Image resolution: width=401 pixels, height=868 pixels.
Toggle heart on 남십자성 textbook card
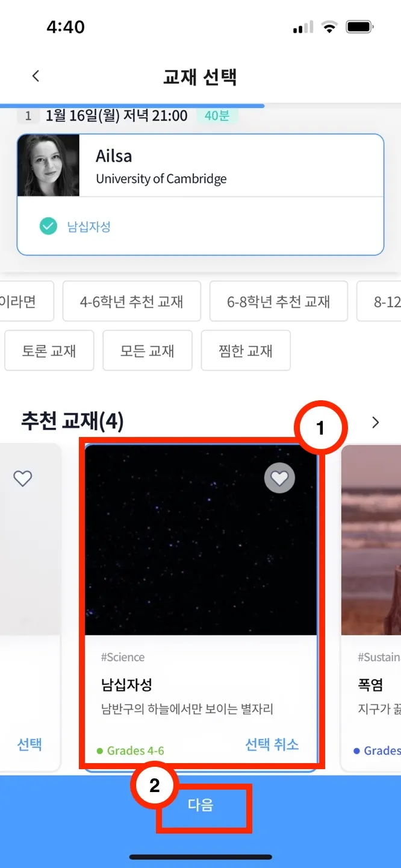click(x=279, y=479)
